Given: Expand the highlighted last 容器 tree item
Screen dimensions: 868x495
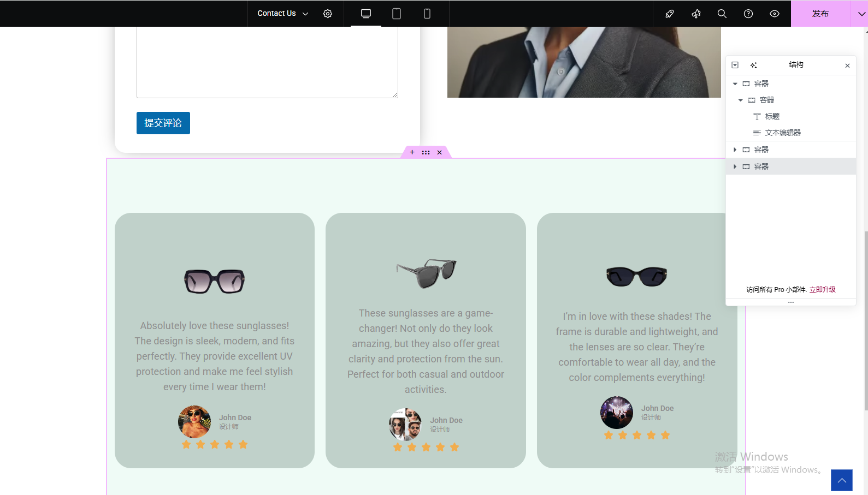Looking at the screenshot, I should click(735, 166).
